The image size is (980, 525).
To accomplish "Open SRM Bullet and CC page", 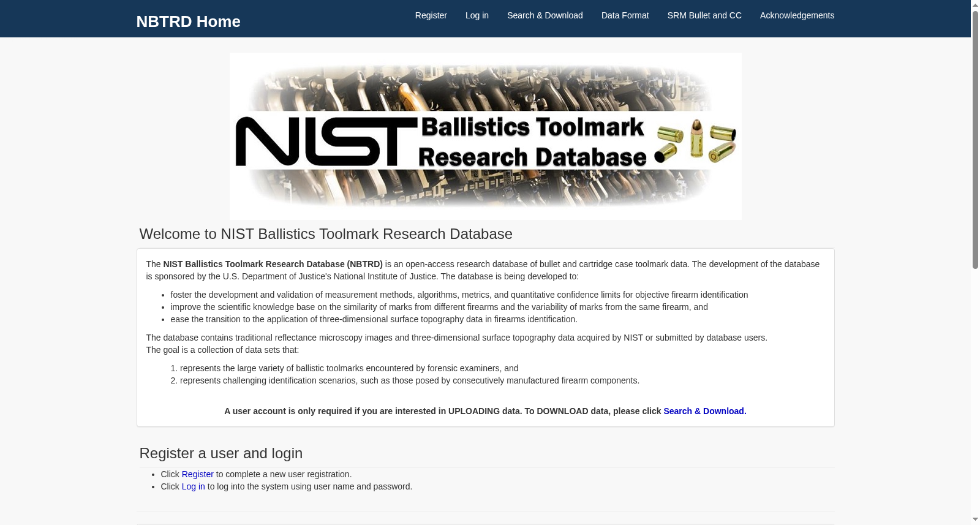I will [x=704, y=15].
